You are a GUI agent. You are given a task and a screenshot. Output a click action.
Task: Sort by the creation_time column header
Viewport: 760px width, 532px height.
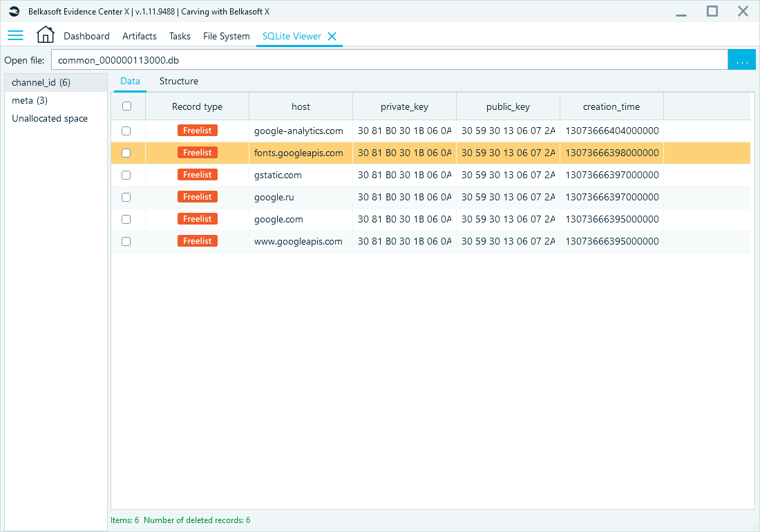611,106
